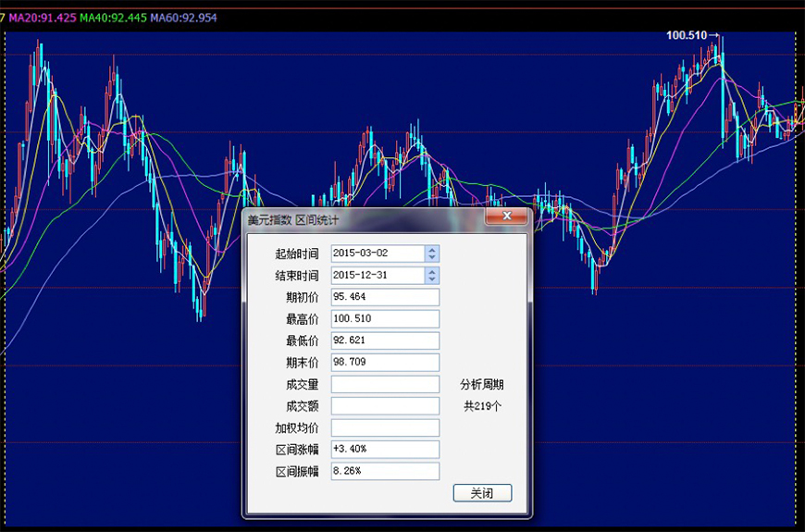The width and height of the screenshot is (805, 532).
Task: Select the 结束时间 field showing 2015-12-31
Action: pos(378,275)
